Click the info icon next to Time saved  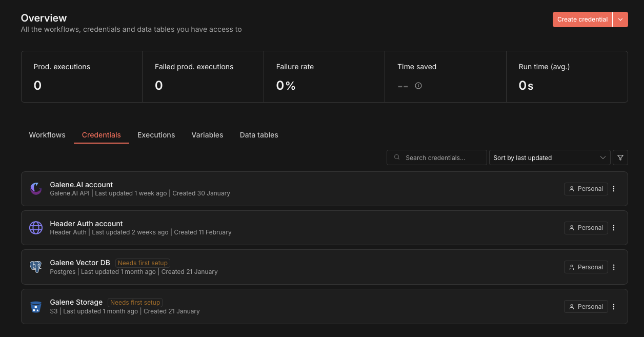[418, 86]
